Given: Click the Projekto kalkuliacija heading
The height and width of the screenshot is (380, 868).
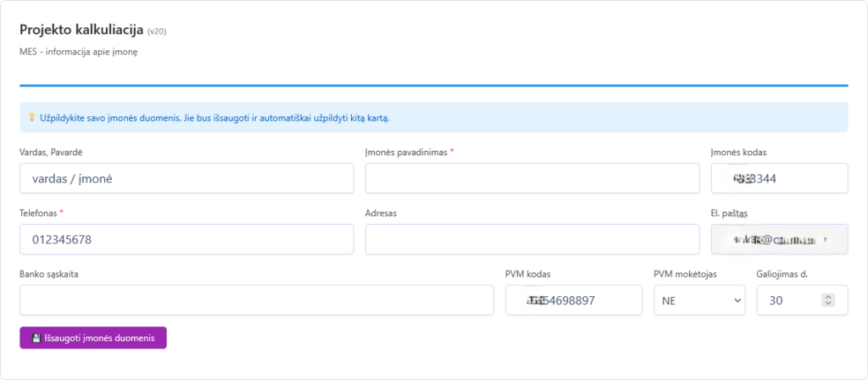Looking at the screenshot, I should 81,30.
